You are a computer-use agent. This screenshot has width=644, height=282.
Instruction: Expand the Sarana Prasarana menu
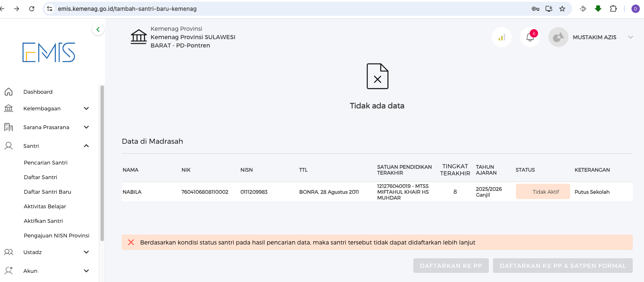point(86,127)
